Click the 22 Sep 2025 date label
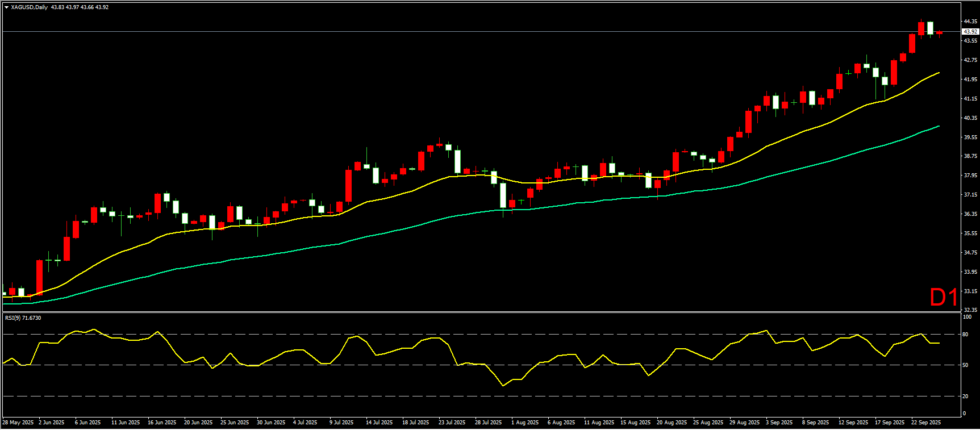Image resolution: width=980 pixels, height=430 pixels. pos(926,423)
